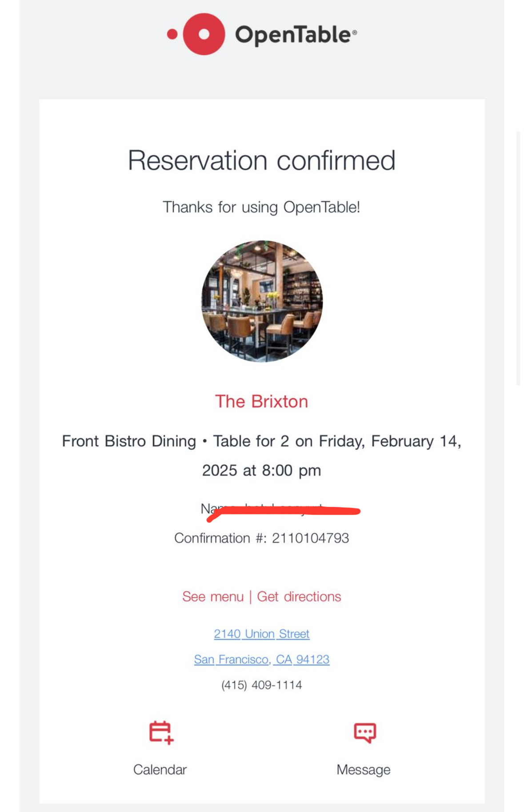524x812 pixels.
Task: Click the Get directions link
Action: tap(299, 596)
